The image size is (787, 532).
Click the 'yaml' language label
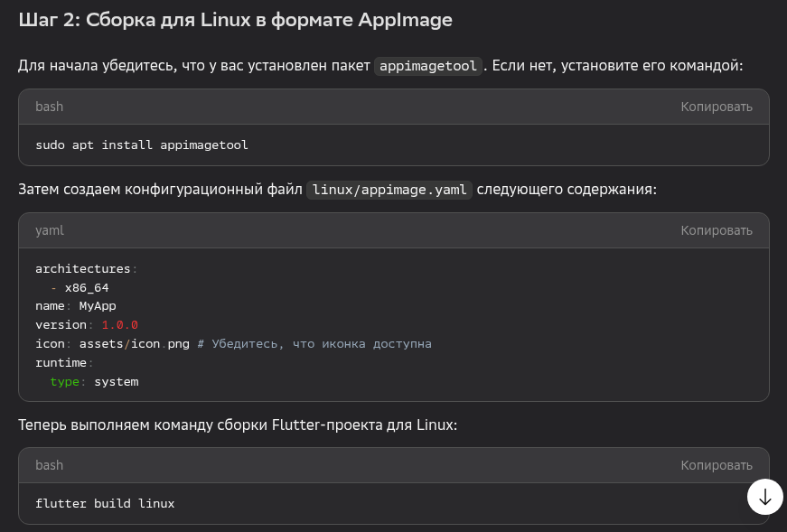point(50,230)
